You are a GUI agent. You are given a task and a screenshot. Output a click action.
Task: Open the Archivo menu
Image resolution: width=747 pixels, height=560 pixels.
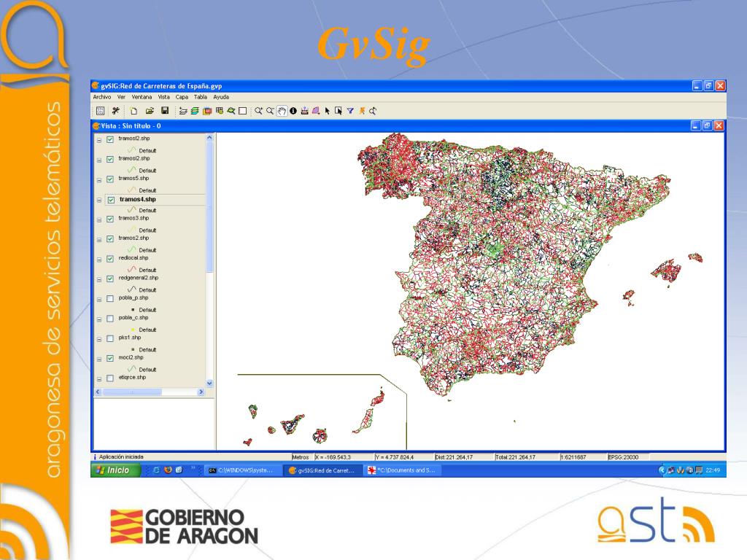(x=102, y=97)
